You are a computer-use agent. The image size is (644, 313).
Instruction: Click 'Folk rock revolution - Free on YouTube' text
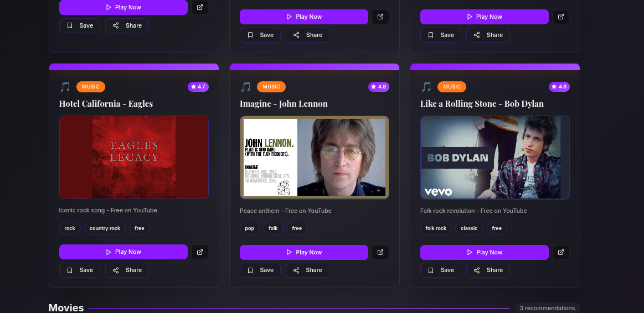[x=473, y=211]
